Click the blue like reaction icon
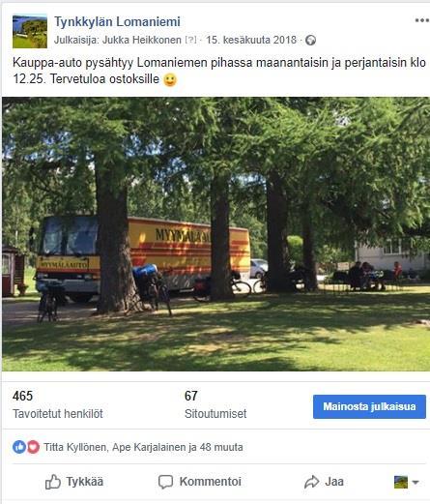 tap(19, 447)
